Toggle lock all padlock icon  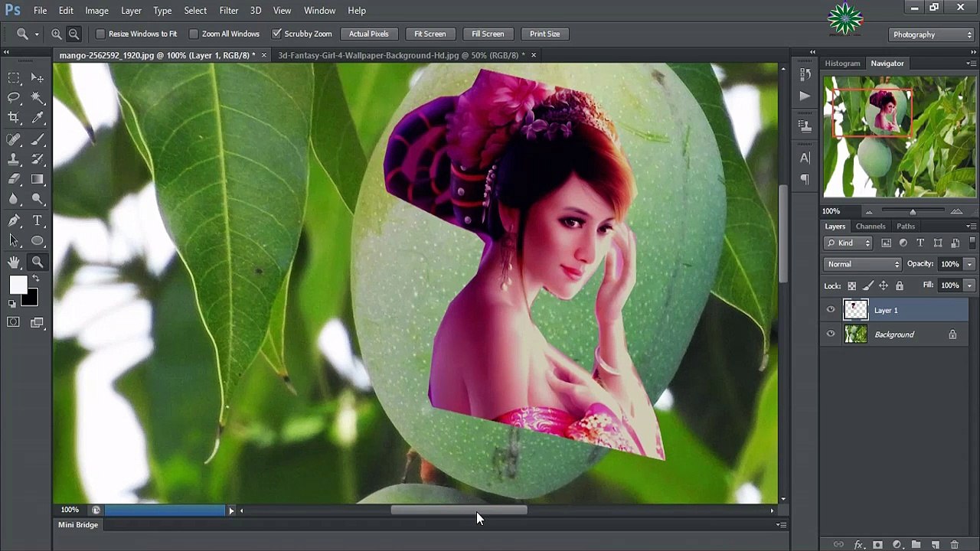coord(900,285)
